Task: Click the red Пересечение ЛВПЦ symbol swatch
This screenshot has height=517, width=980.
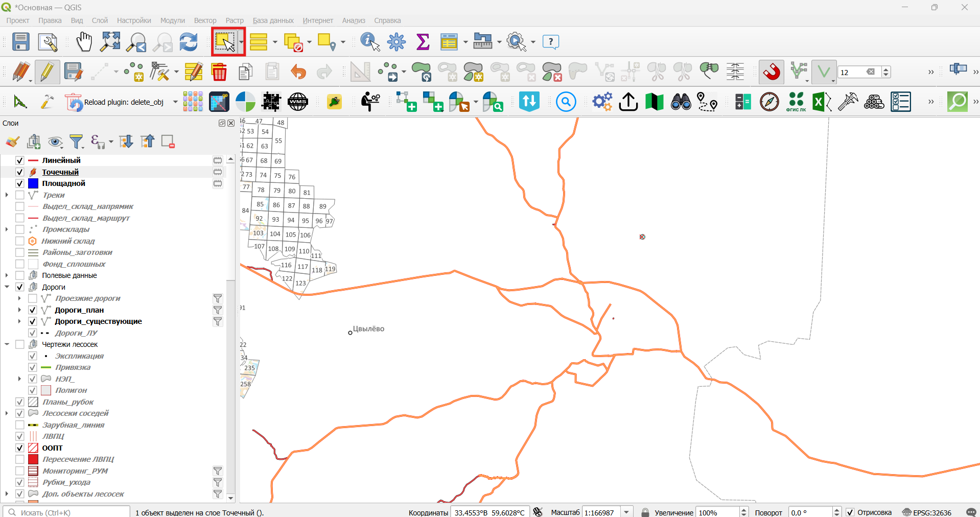Action: tap(33, 459)
